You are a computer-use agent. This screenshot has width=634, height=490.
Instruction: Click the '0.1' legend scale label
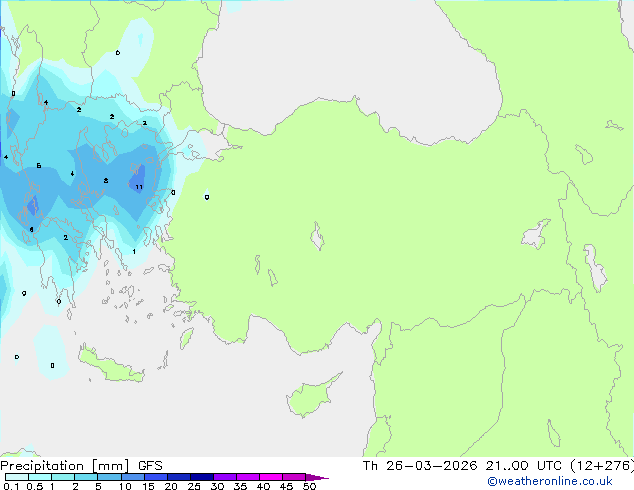point(11,486)
